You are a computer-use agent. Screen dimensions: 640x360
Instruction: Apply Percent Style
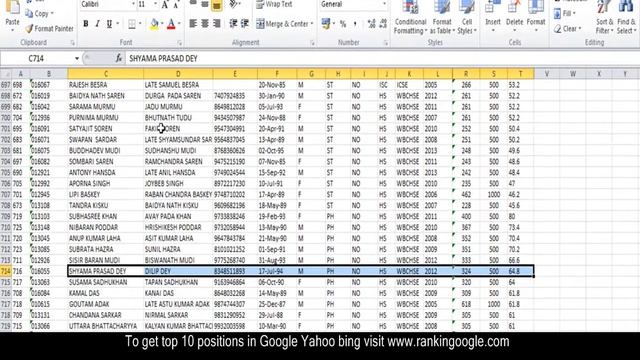click(x=343, y=24)
